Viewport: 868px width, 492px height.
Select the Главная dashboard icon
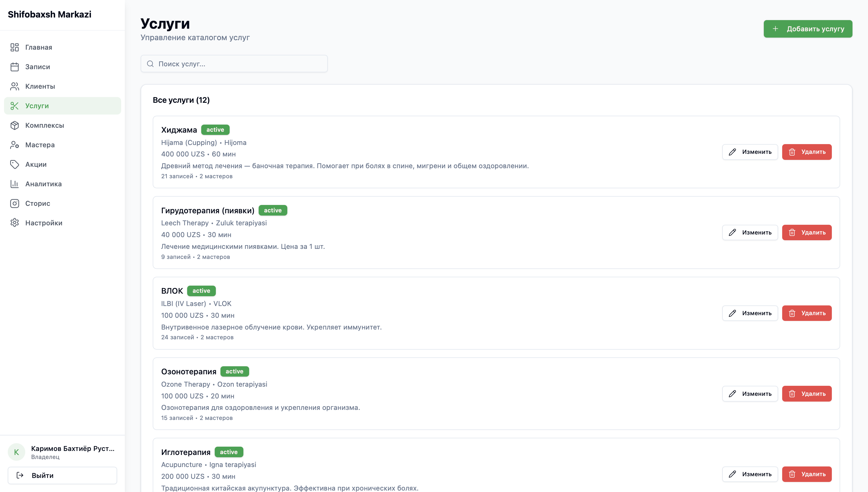(15, 47)
